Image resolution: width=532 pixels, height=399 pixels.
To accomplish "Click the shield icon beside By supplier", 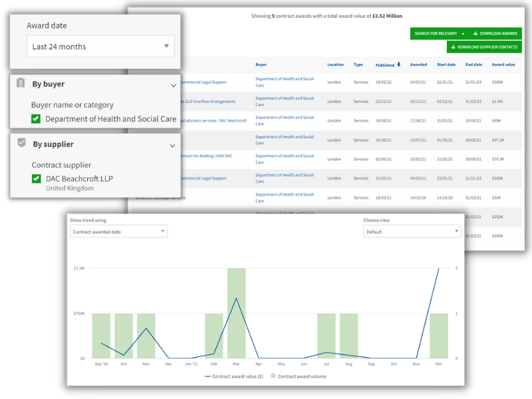I will click(x=21, y=143).
